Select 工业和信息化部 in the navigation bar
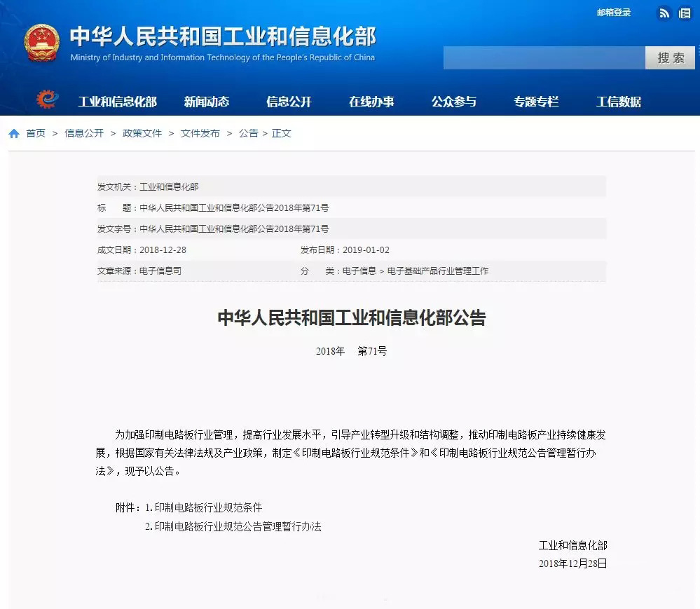This screenshot has width=700, height=609. (118, 101)
